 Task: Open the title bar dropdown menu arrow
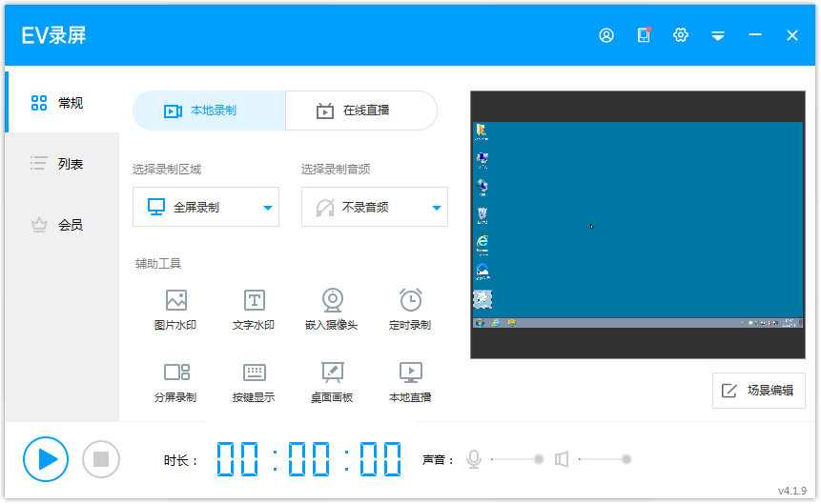point(718,35)
